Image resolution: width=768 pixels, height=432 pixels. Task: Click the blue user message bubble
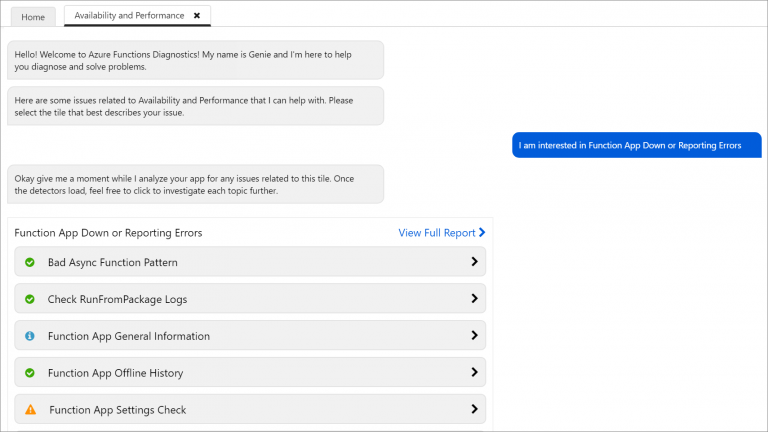[636, 145]
